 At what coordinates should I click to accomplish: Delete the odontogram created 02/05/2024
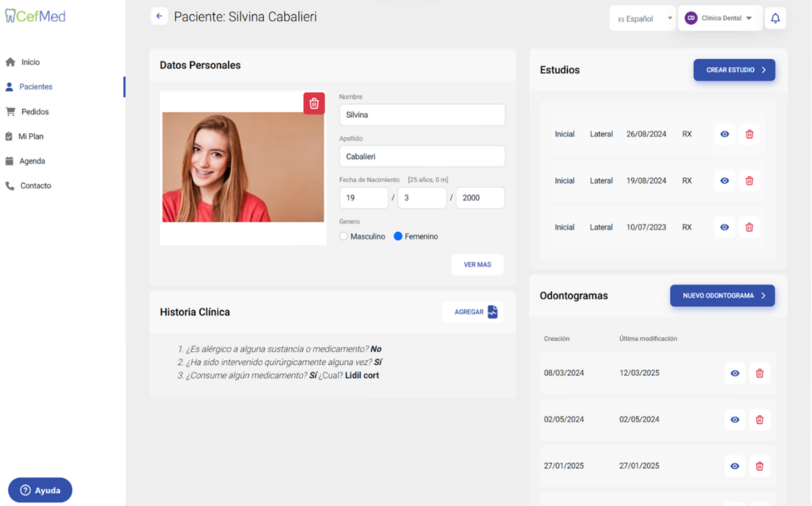tap(760, 420)
